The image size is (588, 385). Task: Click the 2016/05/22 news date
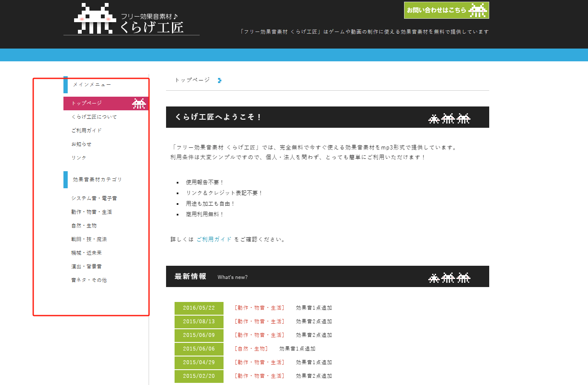(x=199, y=308)
